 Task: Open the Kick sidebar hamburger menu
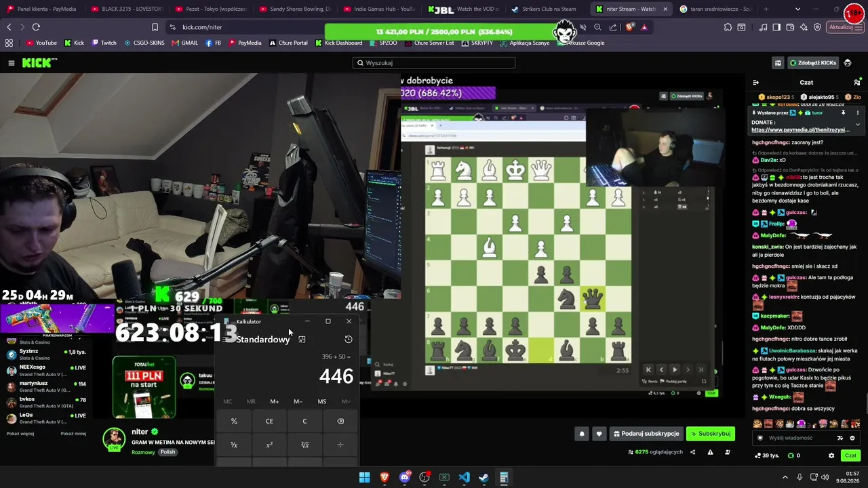(x=12, y=63)
